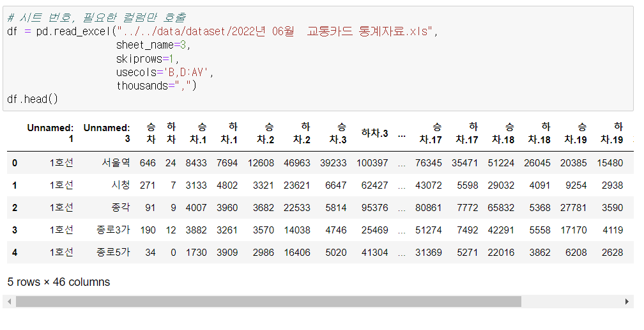
Task: Click the value 12608
Action: [x=261, y=163]
